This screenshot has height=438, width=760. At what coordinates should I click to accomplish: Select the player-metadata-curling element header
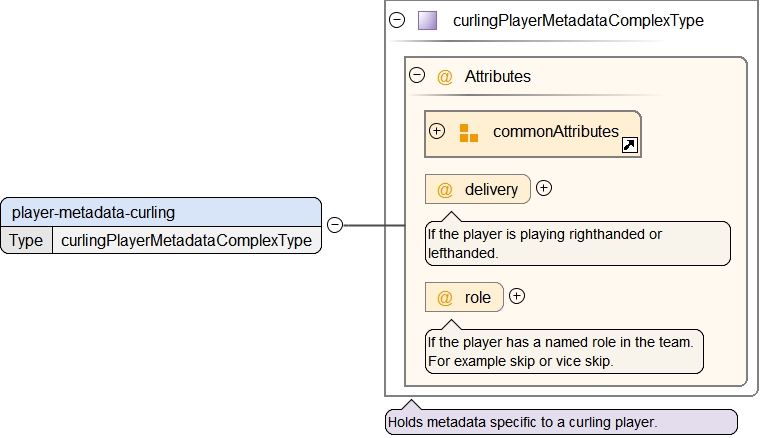click(x=161, y=212)
